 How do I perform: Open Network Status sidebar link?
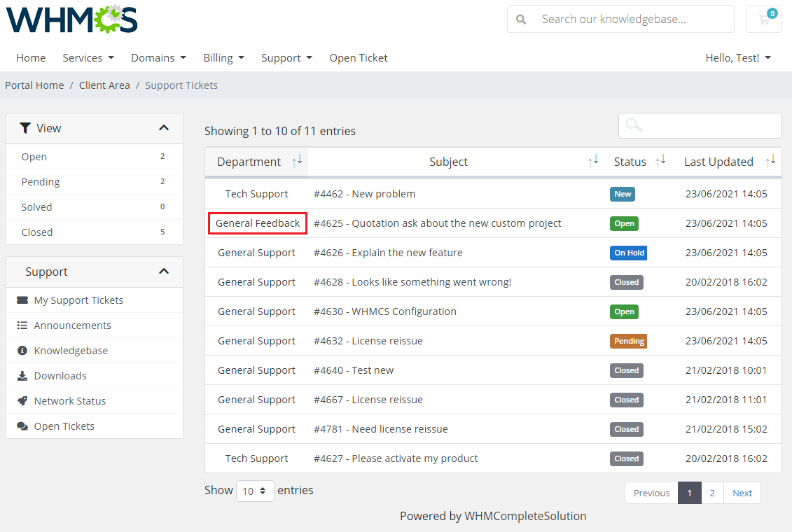[x=70, y=401]
